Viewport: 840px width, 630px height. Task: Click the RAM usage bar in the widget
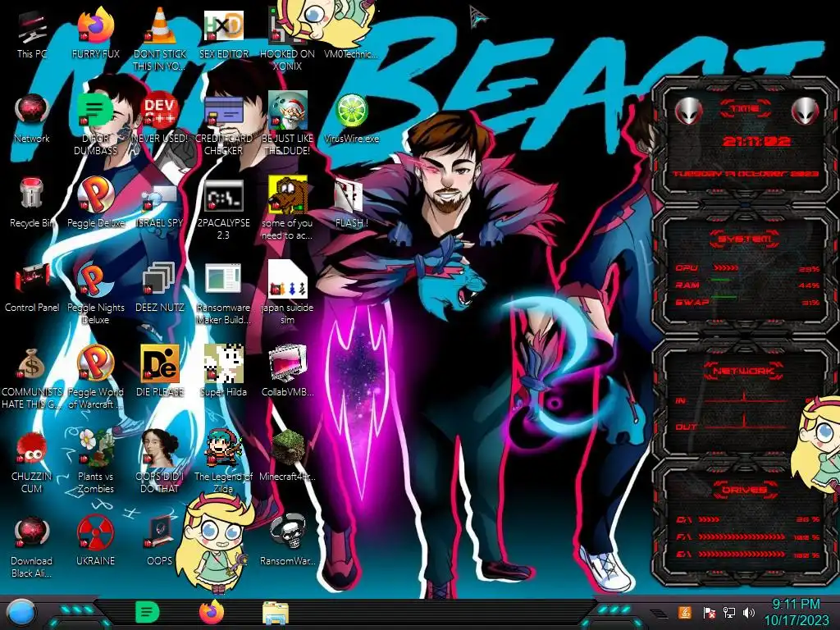pyautogui.click(x=720, y=281)
